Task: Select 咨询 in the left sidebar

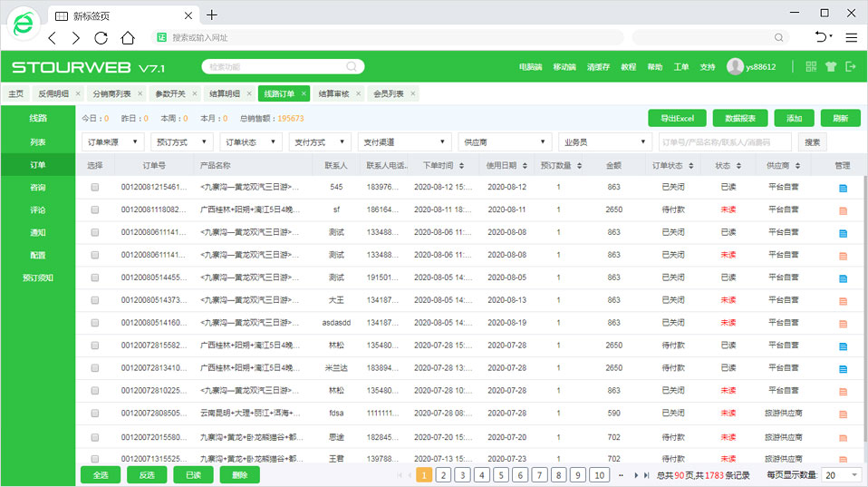Action: (x=37, y=187)
